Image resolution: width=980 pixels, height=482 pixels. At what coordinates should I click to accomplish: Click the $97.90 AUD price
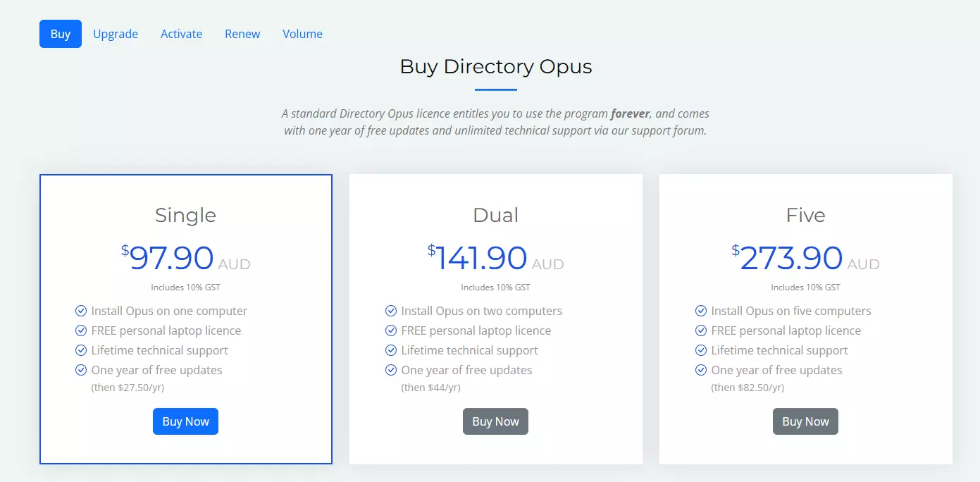(185, 258)
